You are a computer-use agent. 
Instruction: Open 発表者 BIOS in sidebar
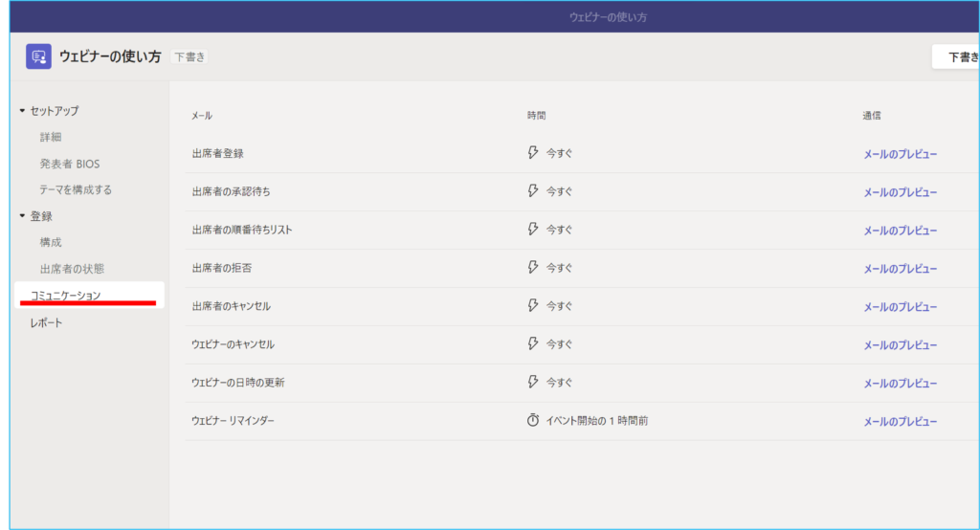(x=69, y=164)
